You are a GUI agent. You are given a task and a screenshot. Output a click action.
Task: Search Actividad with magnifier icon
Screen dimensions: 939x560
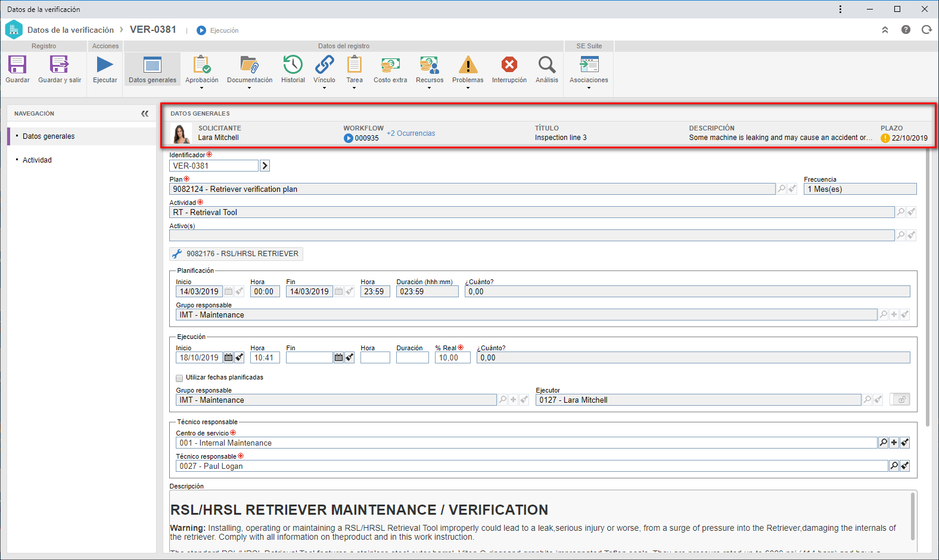point(901,212)
